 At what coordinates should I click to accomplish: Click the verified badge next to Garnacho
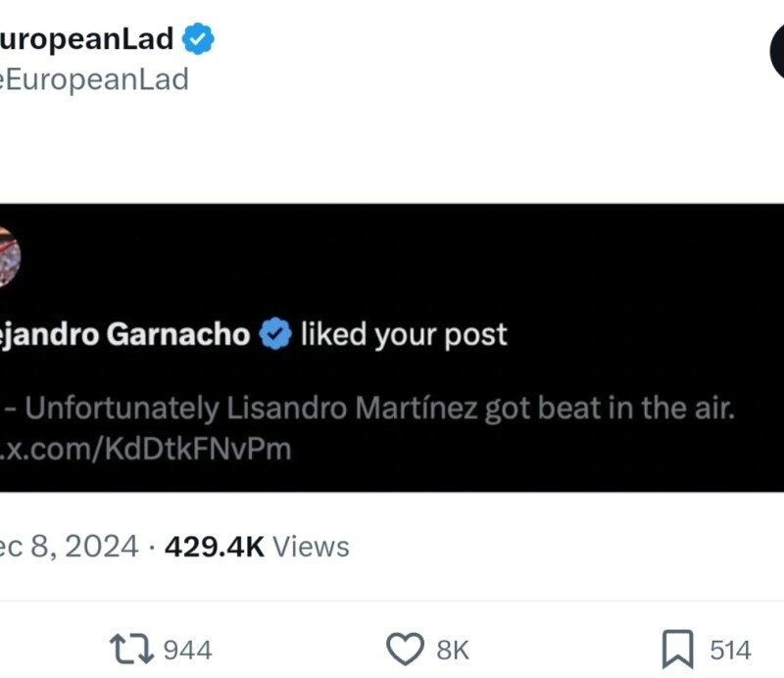point(275,335)
